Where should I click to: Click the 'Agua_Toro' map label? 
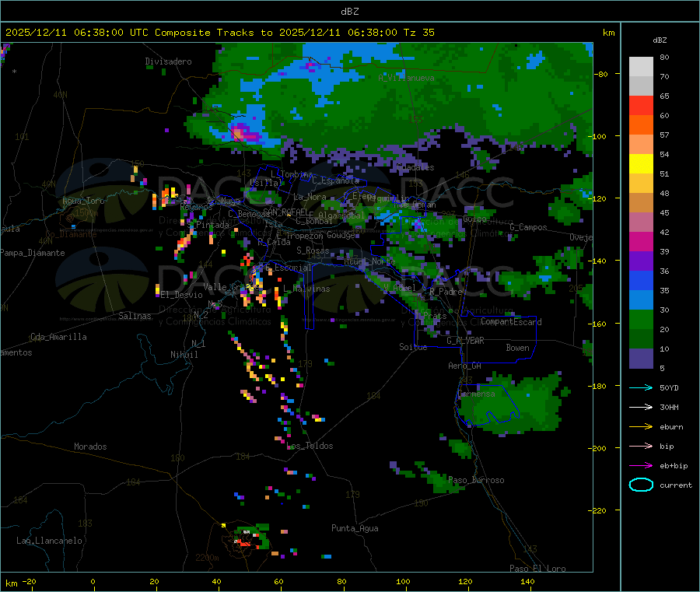pyautogui.click(x=83, y=201)
